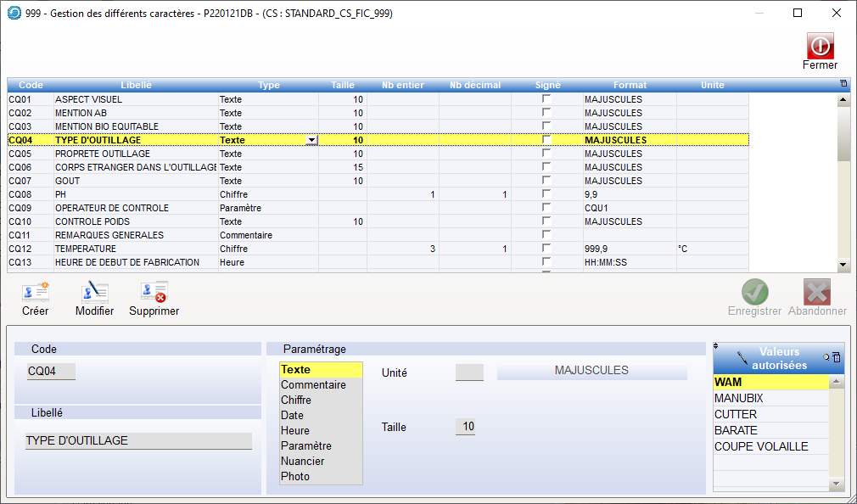Check the Signé box on the PH row
This screenshot has width=857, height=504.
click(x=546, y=194)
